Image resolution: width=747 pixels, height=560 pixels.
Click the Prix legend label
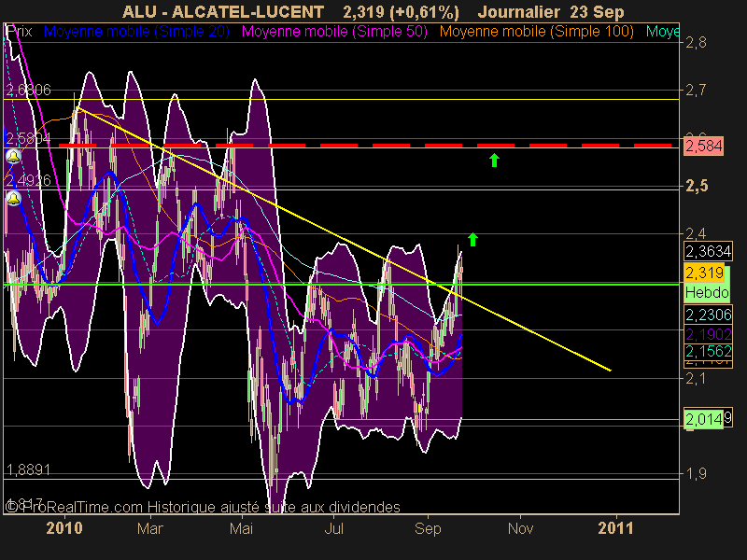[19, 32]
